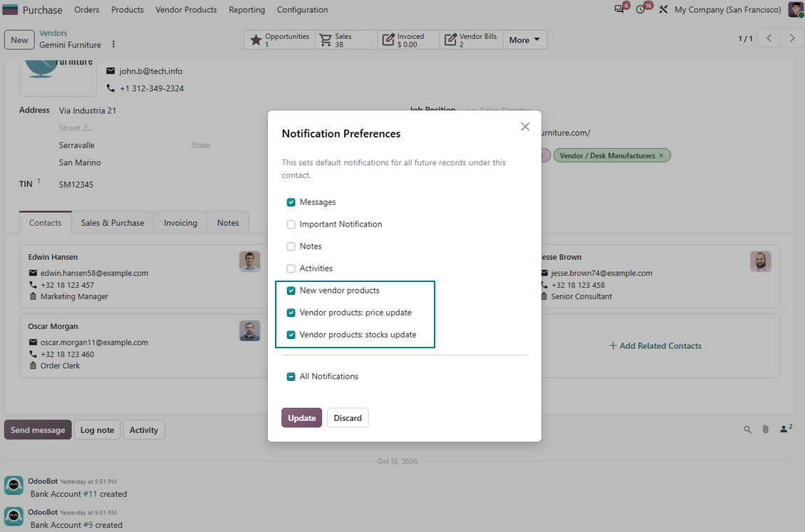This screenshot has height=532, width=805.
Task: Click the Update button
Action: [301, 417]
